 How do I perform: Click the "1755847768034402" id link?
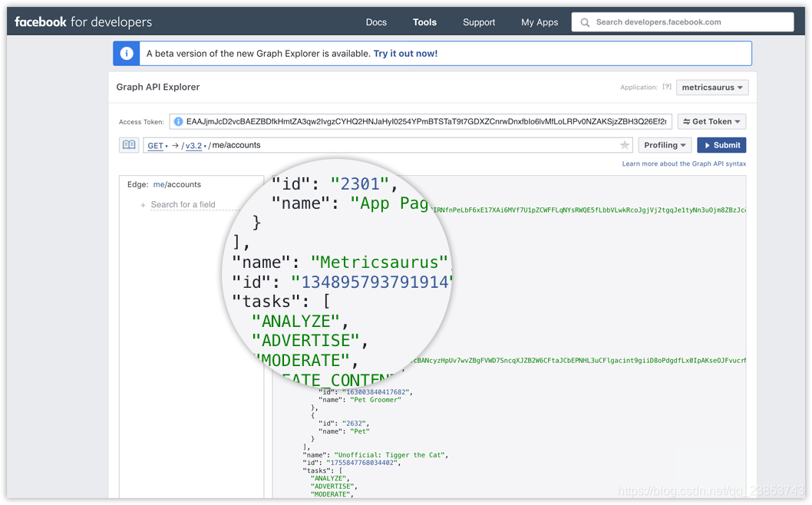[362, 463]
